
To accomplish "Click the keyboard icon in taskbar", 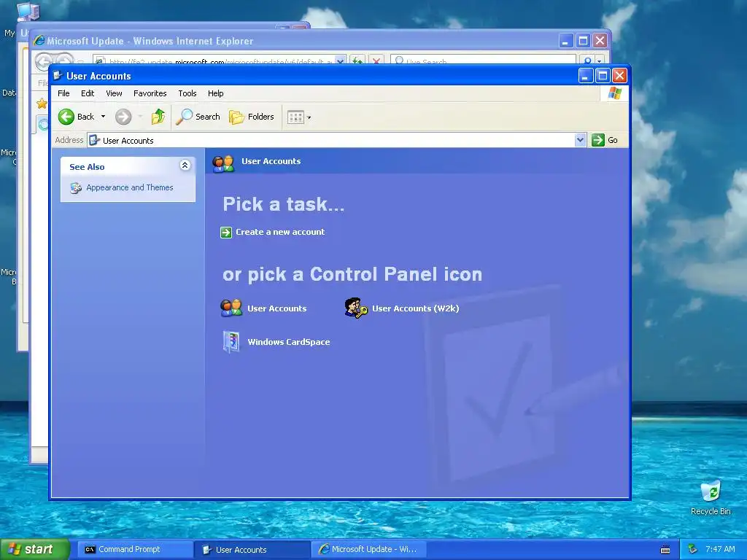I will coord(665,550).
